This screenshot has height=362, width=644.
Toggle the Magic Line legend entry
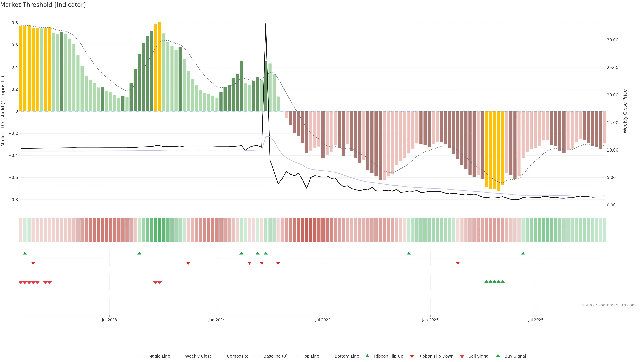click(159, 356)
